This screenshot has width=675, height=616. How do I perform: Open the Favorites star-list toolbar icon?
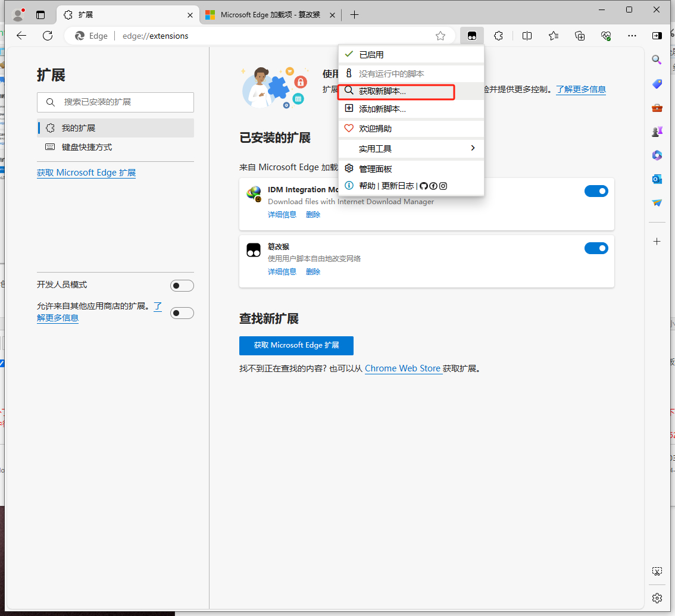tap(554, 36)
